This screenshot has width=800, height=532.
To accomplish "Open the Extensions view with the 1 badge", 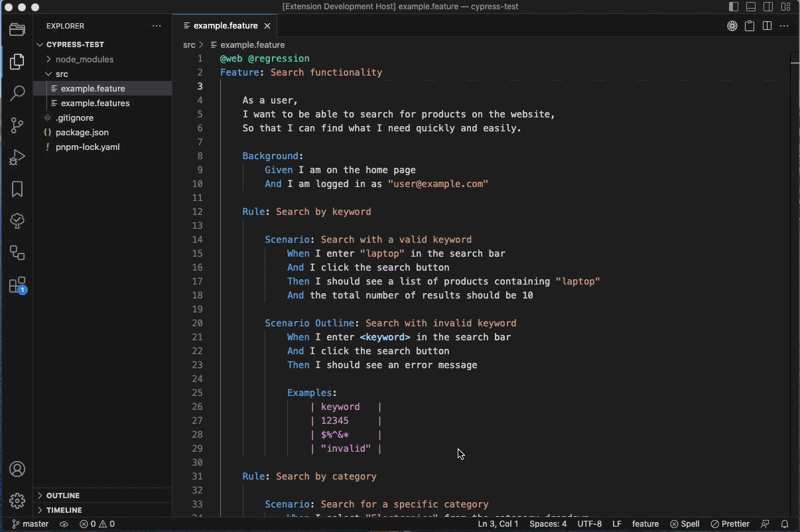I will coord(17,285).
